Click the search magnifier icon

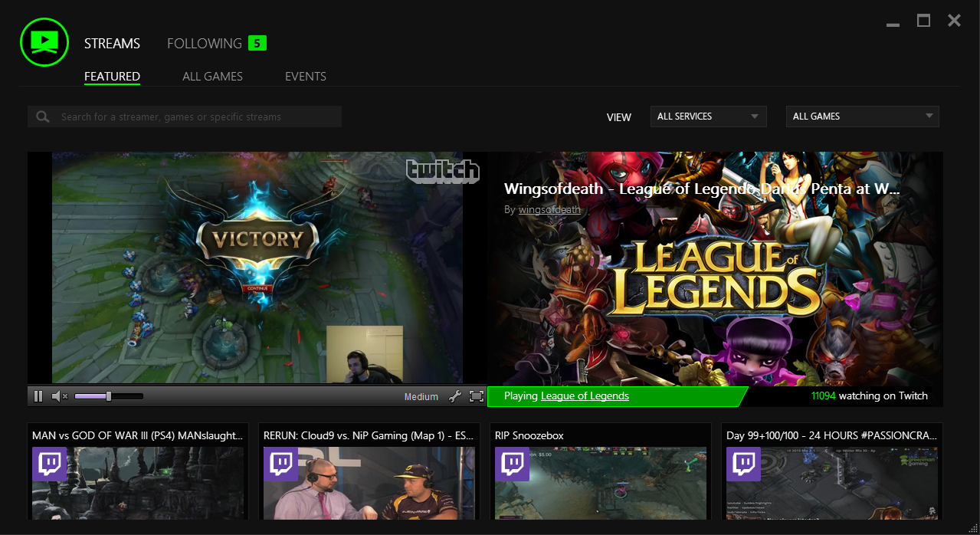coord(42,116)
